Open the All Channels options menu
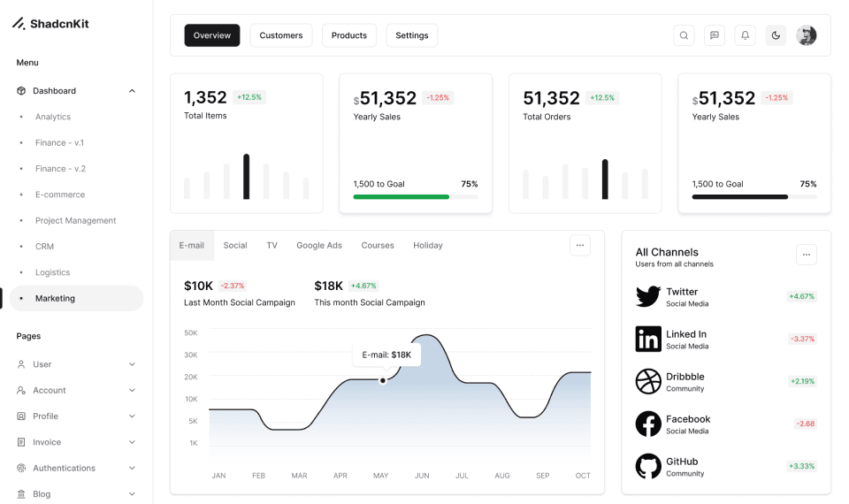This screenshot has width=849, height=504. click(x=806, y=255)
